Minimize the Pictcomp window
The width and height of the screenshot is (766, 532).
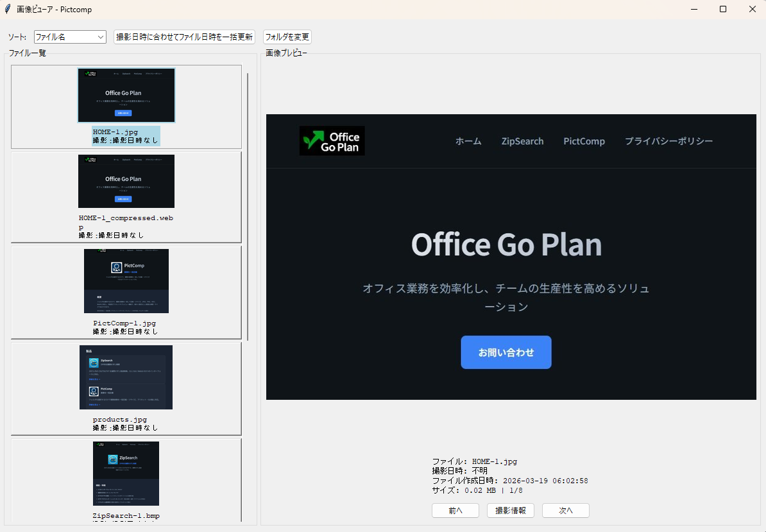[694, 9]
